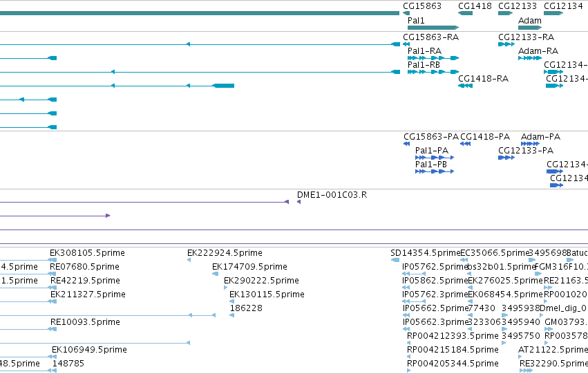Select the CG15863 gene label

(422, 6)
